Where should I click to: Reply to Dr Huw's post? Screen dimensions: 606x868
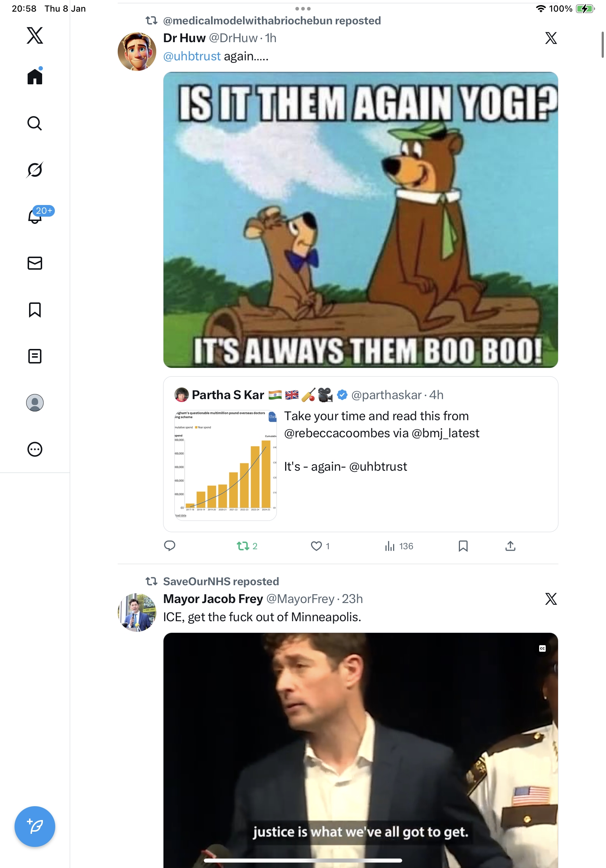(x=170, y=546)
